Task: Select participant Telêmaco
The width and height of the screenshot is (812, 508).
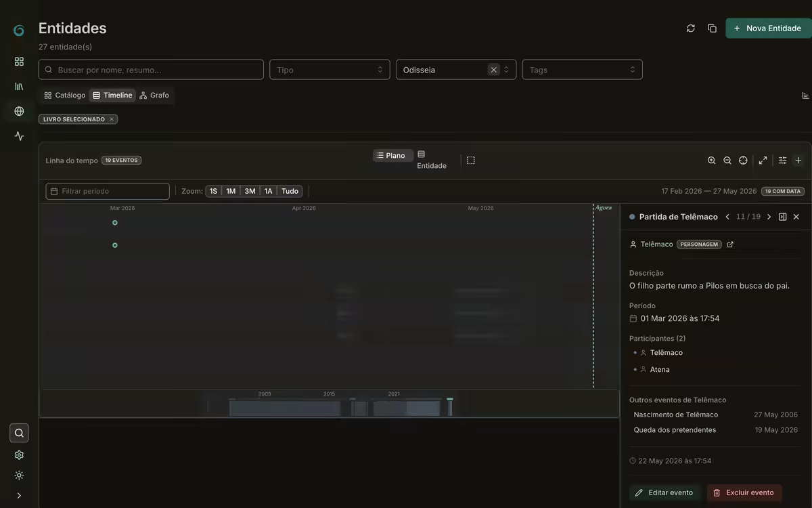Action: [666, 353]
